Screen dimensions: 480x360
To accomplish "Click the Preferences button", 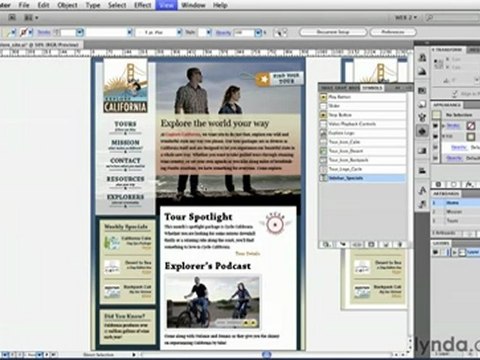I will click(x=393, y=32).
